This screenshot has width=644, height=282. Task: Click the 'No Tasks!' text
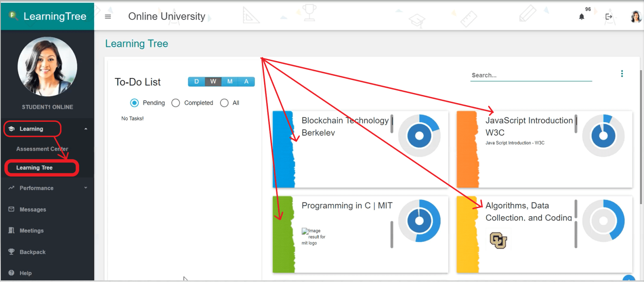pyautogui.click(x=133, y=118)
